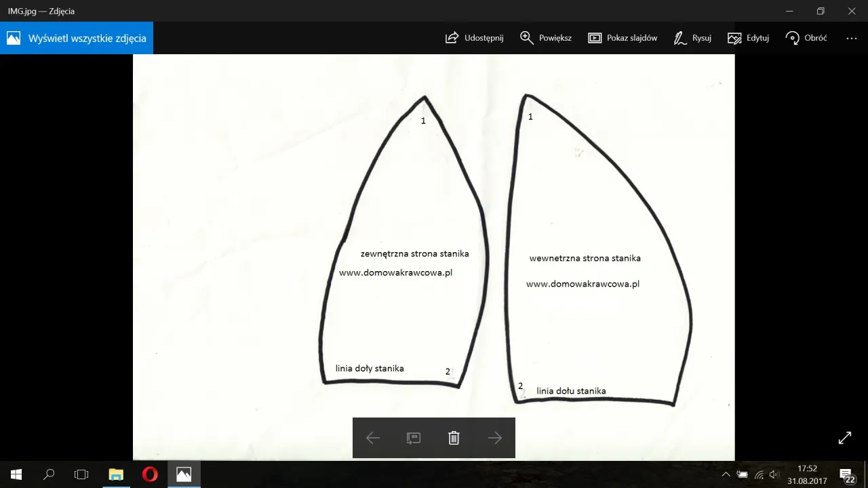Image resolution: width=868 pixels, height=488 pixels.
Task: Close the Zdjęcia window
Action: click(852, 11)
